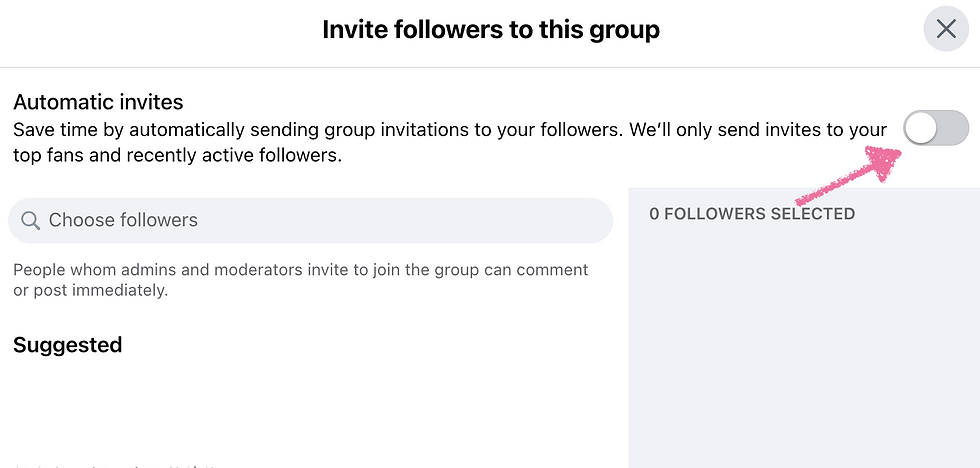Click the white knob of the invites toggle

[x=921, y=128]
